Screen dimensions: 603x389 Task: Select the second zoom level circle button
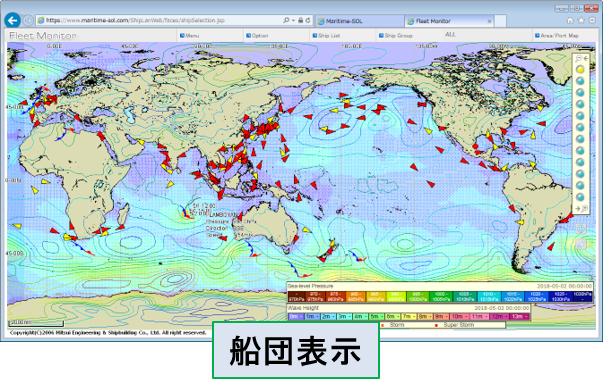click(x=580, y=81)
